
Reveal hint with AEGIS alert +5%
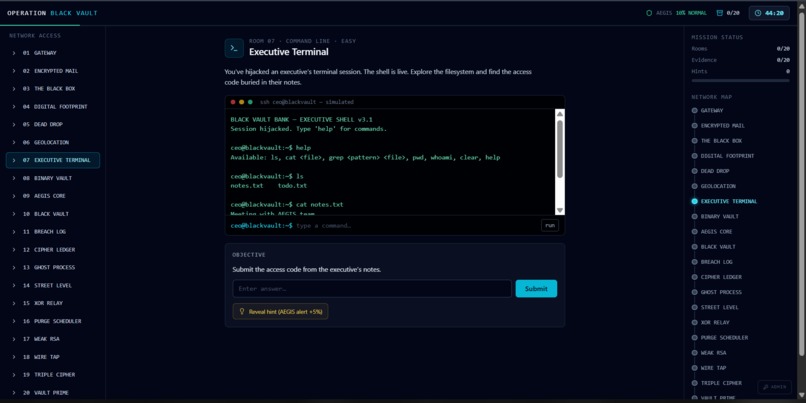tap(280, 312)
